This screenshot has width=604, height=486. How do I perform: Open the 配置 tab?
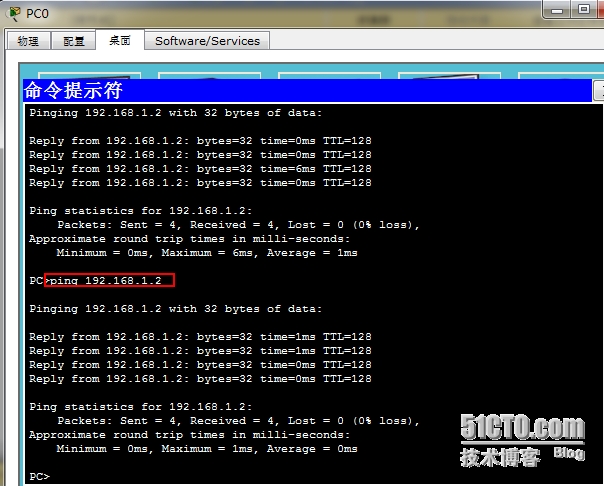(x=74, y=40)
